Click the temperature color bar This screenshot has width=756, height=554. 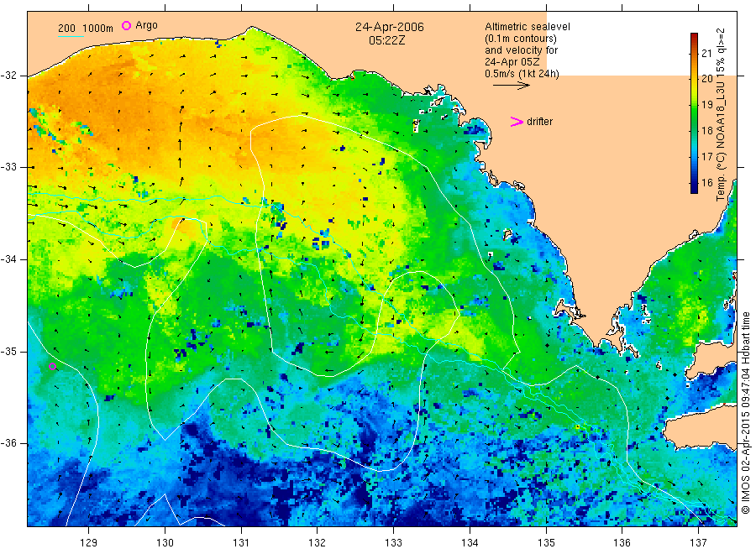point(694,113)
